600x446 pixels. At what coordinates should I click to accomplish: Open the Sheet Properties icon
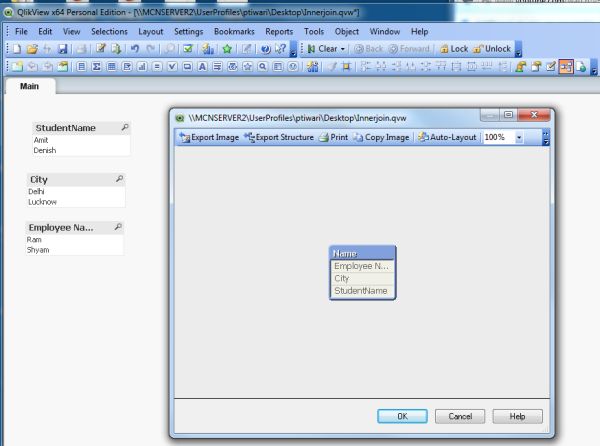point(63,67)
